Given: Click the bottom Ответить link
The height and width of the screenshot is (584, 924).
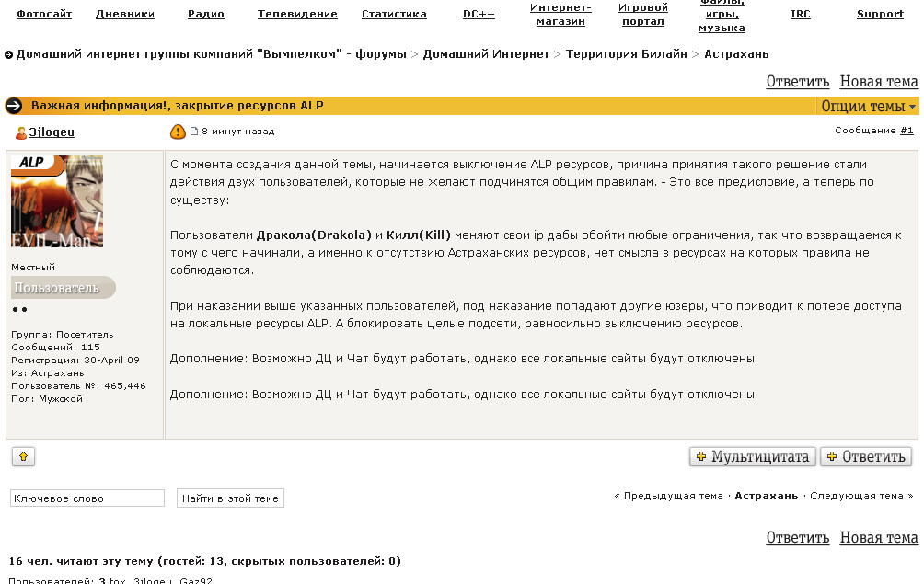Looking at the screenshot, I should [x=798, y=538].
